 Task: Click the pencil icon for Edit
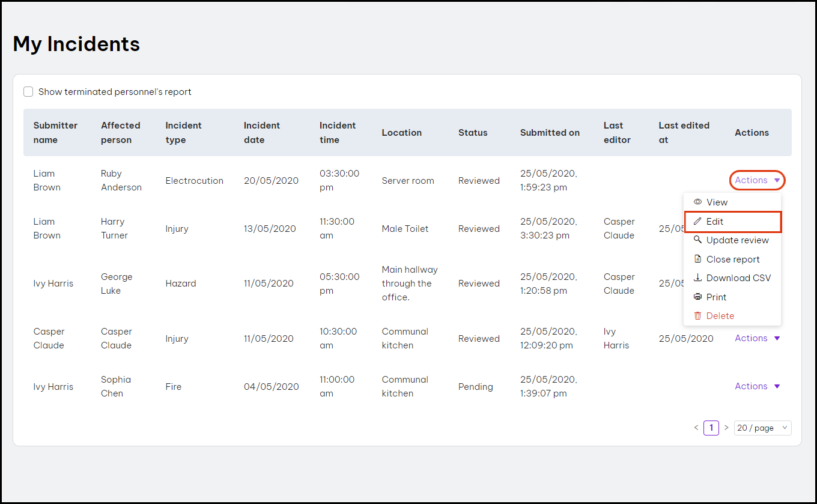697,222
